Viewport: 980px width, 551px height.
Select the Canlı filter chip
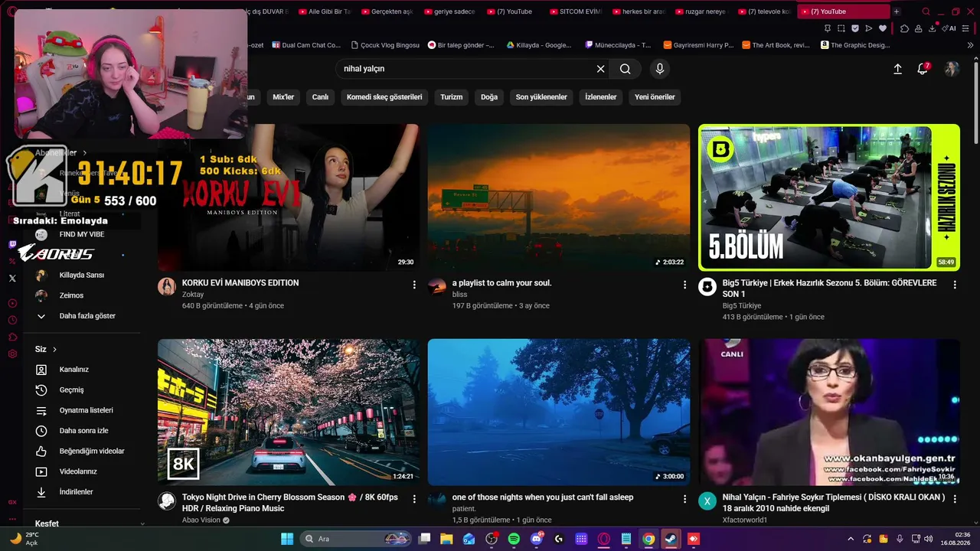pos(320,97)
